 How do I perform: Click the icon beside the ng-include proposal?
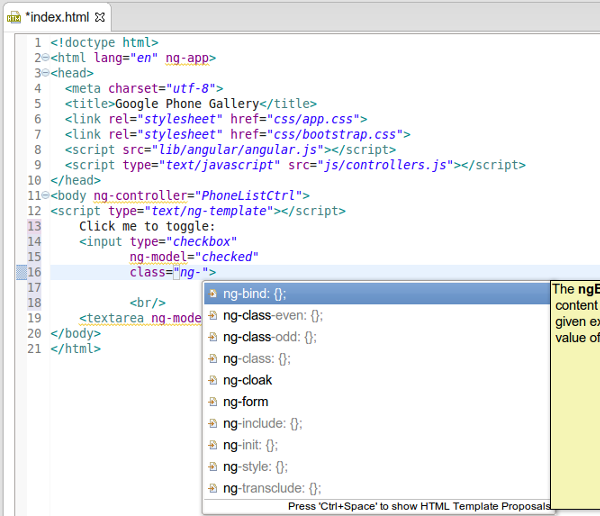point(213,423)
